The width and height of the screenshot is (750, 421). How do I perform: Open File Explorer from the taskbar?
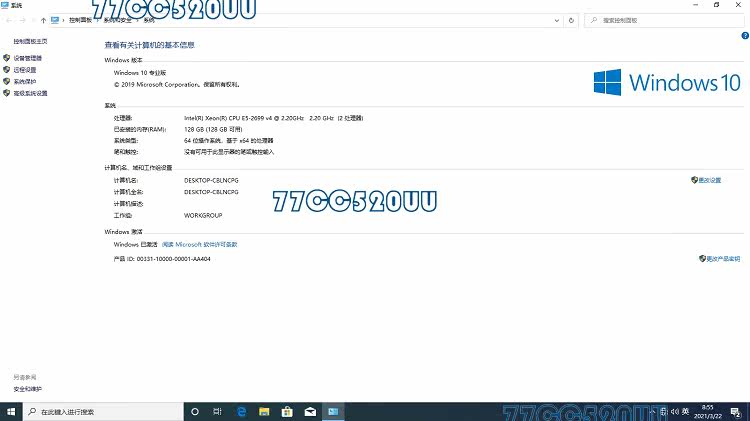click(x=264, y=411)
